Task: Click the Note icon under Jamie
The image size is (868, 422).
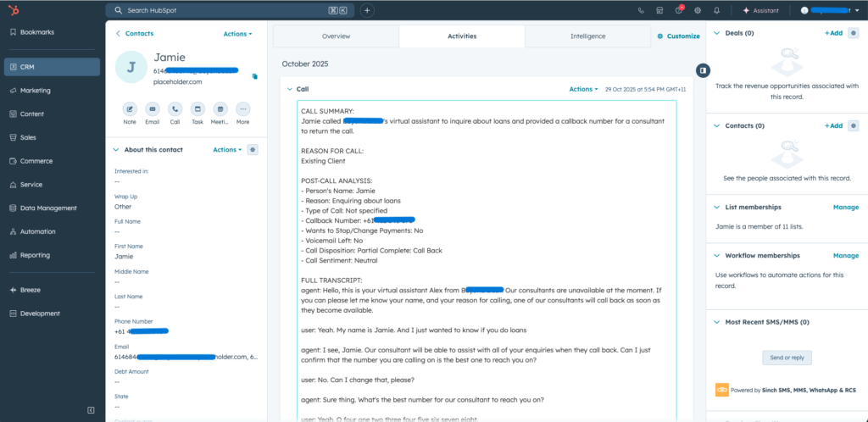Action: coord(130,109)
